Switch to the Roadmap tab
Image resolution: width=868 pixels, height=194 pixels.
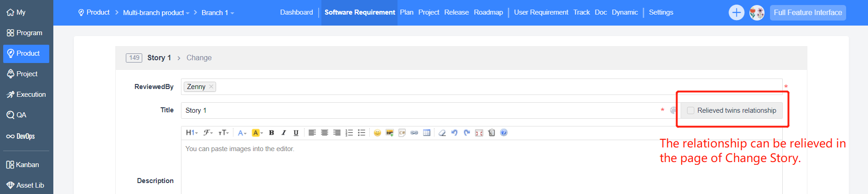[x=488, y=12]
